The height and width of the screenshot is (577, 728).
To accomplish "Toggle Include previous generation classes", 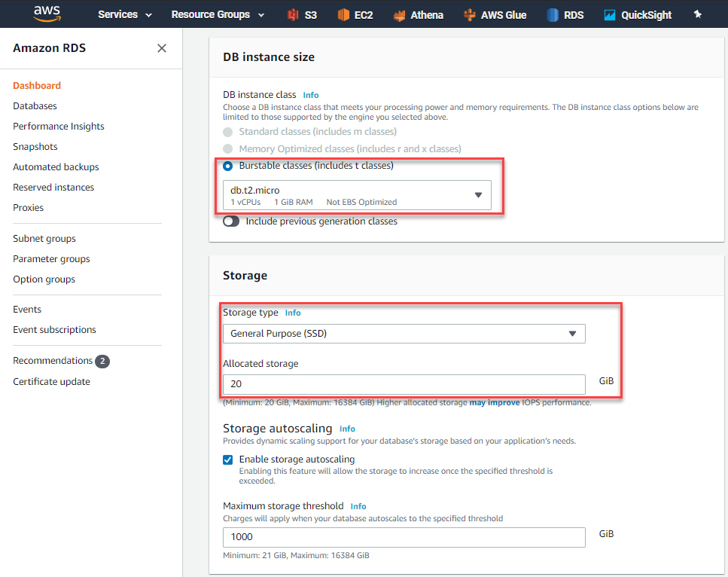I will pos(231,221).
